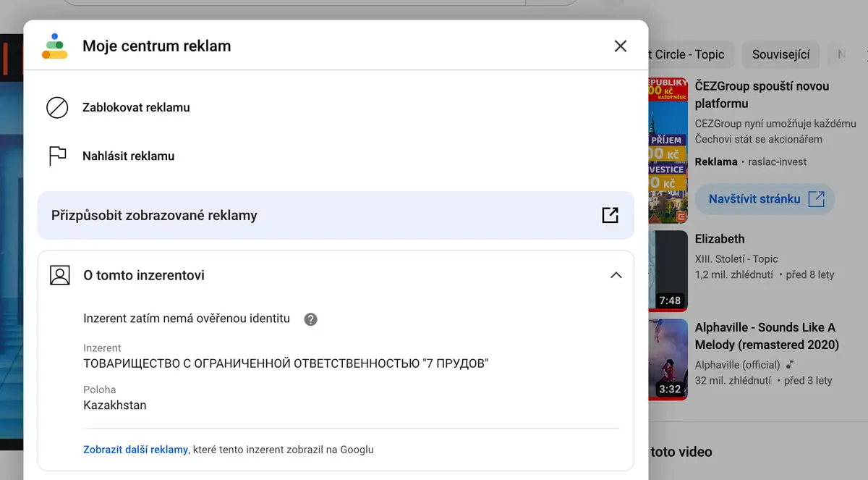This screenshot has width=868, height=480.
Task: Open Alphaville Sounds Like A Melody thumbnail
Action: pos(668,360)
